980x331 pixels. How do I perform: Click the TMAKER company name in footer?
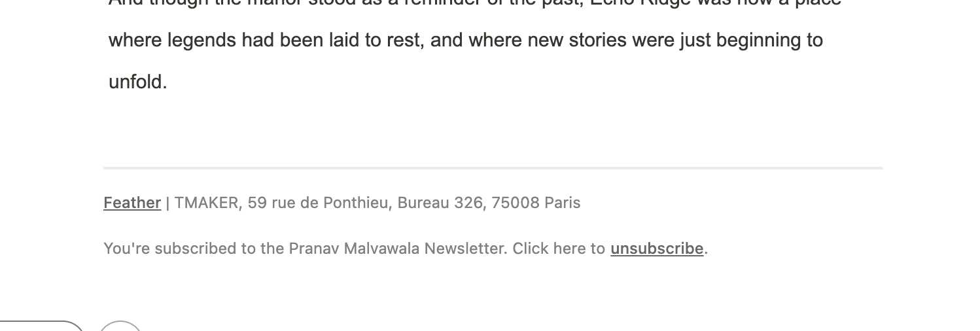[206, 203]
